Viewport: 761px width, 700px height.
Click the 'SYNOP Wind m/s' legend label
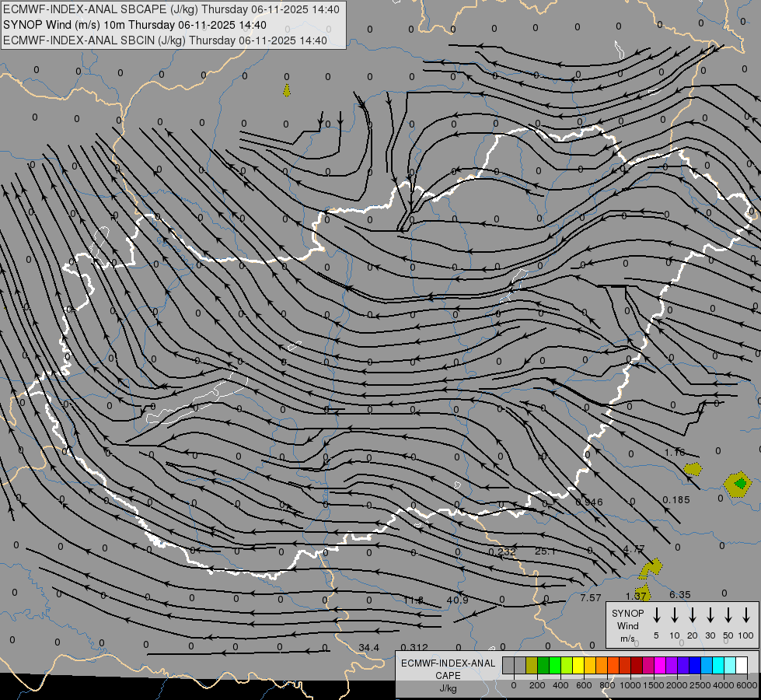627,625
